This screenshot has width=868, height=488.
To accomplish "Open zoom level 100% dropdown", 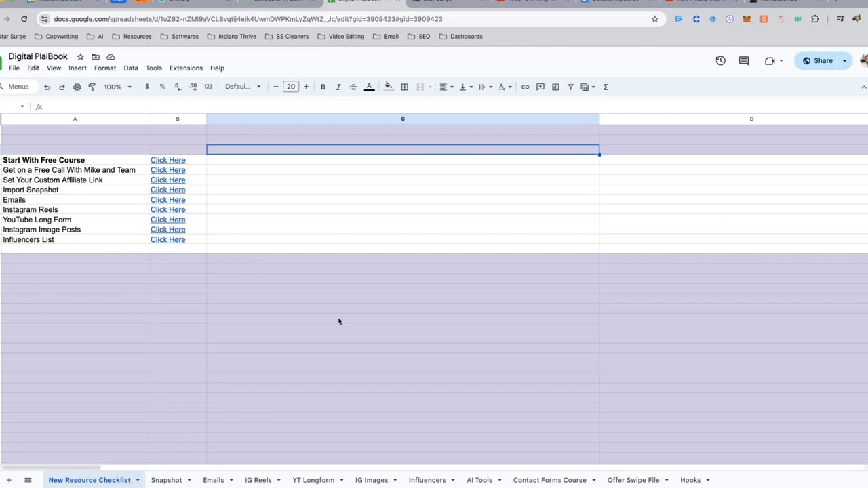I will point(117,87).
